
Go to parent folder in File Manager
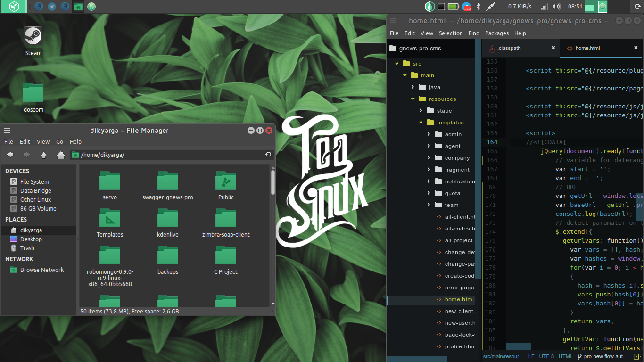pyautogui.click(x=44, y=155)
